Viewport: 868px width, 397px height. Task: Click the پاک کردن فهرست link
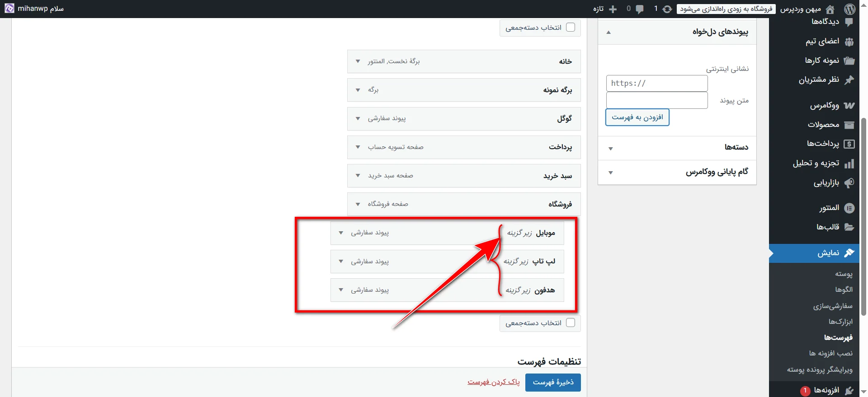[494, 382]
